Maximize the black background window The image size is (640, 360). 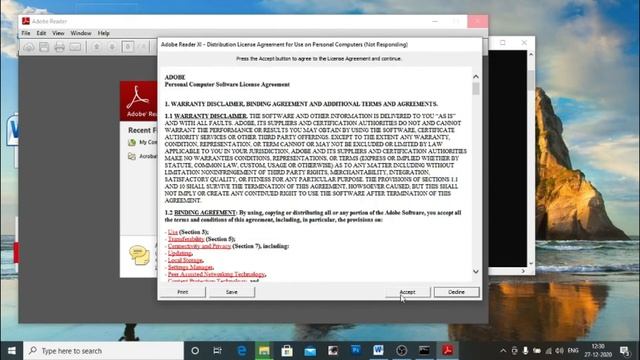503,42
